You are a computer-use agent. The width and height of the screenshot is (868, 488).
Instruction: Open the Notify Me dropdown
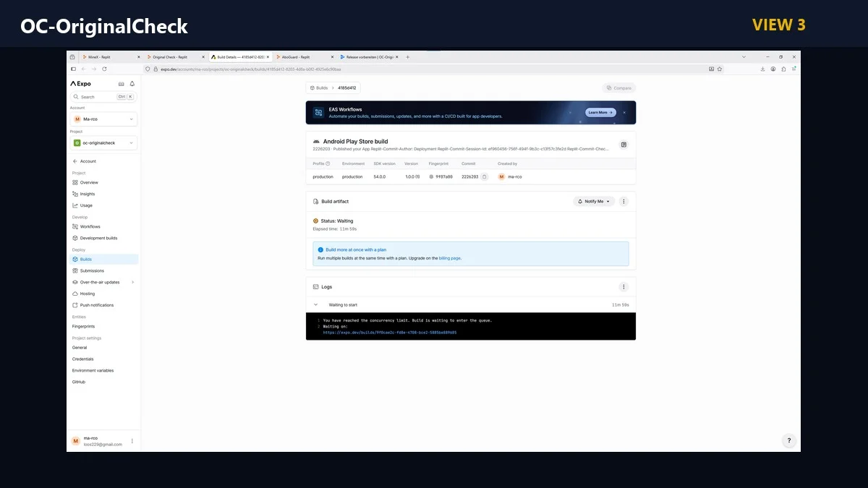tap(594, 201)
